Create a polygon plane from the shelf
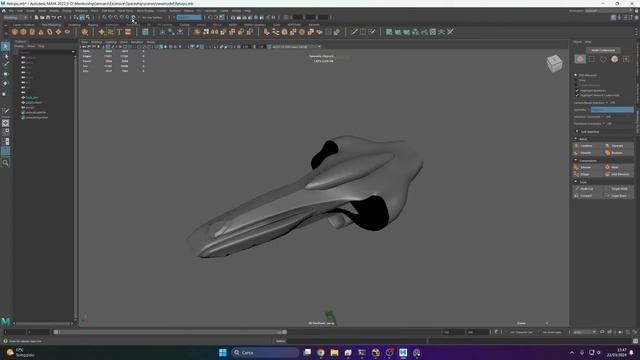This screenshot has height=360, width=640. (58, 32)
